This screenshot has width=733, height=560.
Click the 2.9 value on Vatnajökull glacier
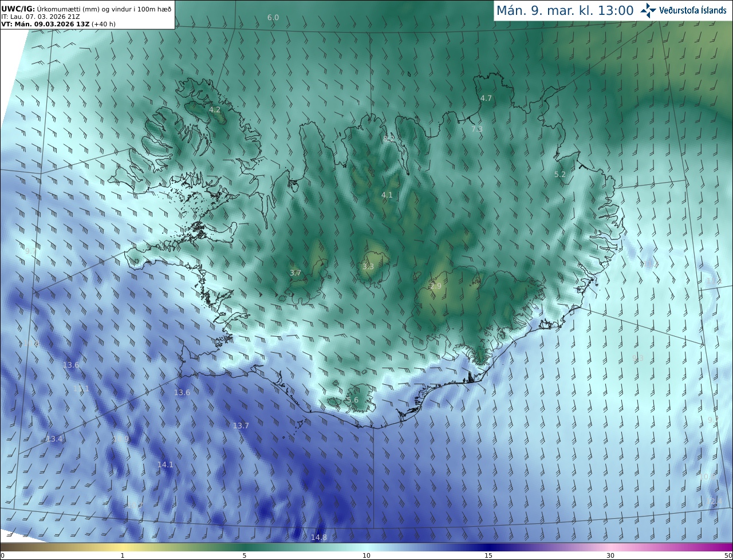coord(436,286)
